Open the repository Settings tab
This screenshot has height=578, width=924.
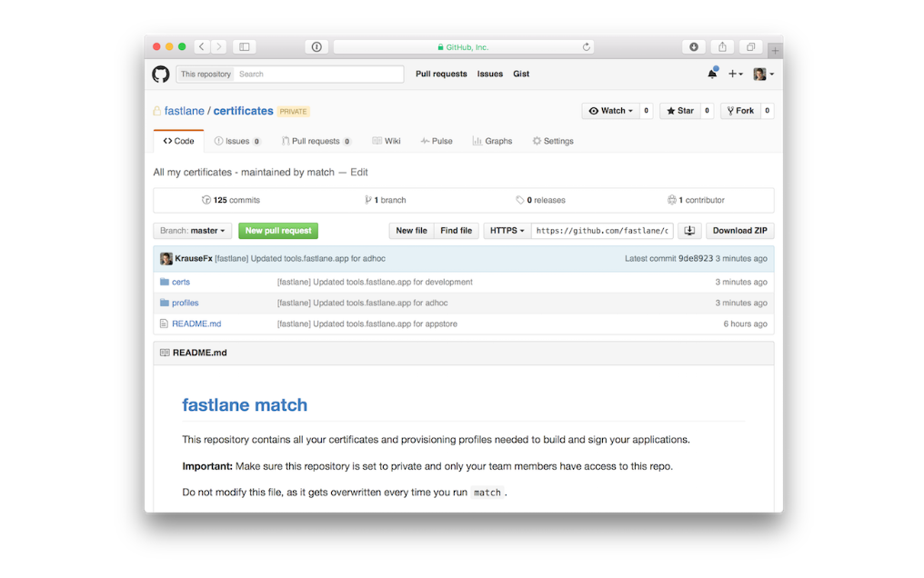553,141
